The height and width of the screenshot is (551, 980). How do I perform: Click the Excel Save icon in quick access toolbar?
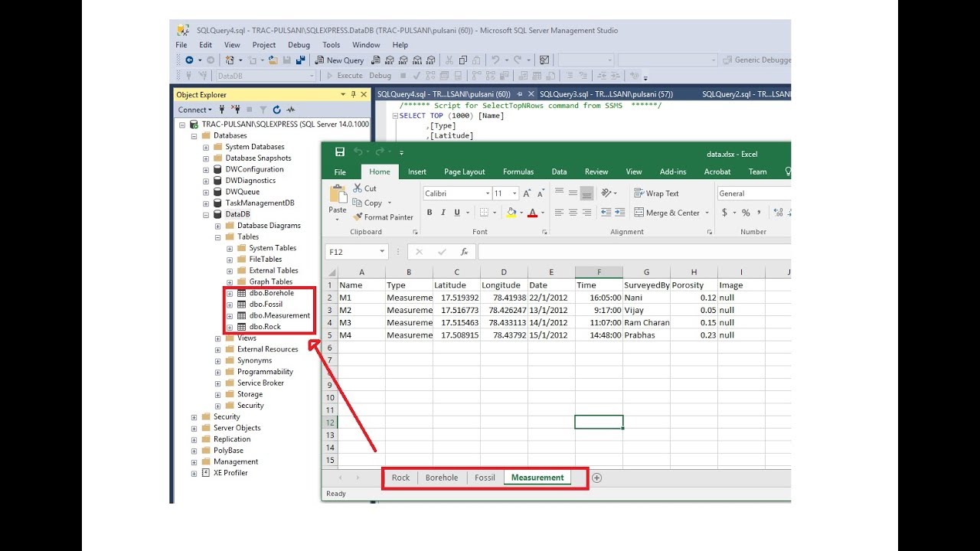coord(340,152)
